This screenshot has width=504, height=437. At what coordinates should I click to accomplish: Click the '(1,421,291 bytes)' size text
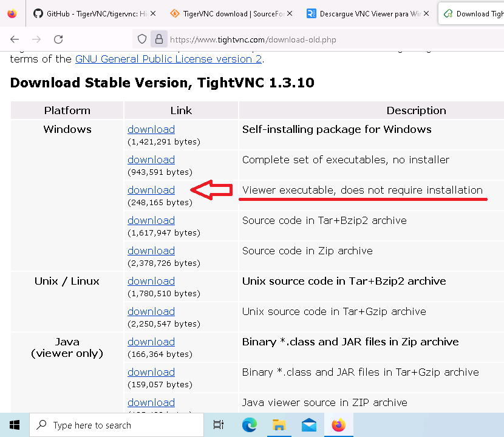click(x=164, y=141)
